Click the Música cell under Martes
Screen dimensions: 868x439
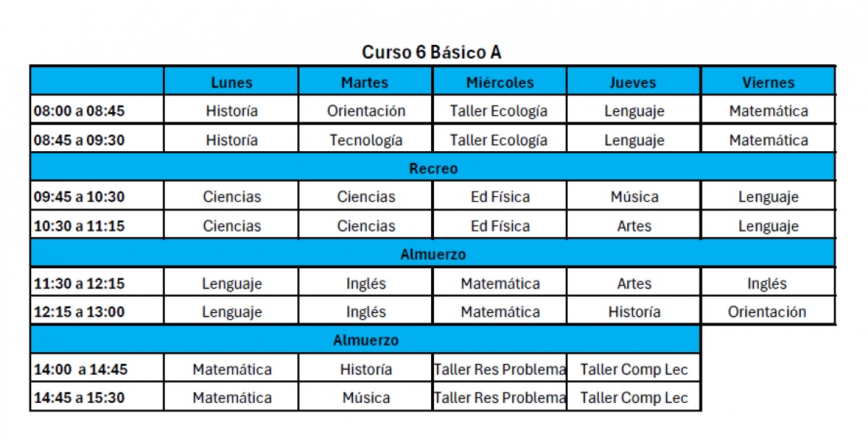pyautogui.click(x=365, y=398)
